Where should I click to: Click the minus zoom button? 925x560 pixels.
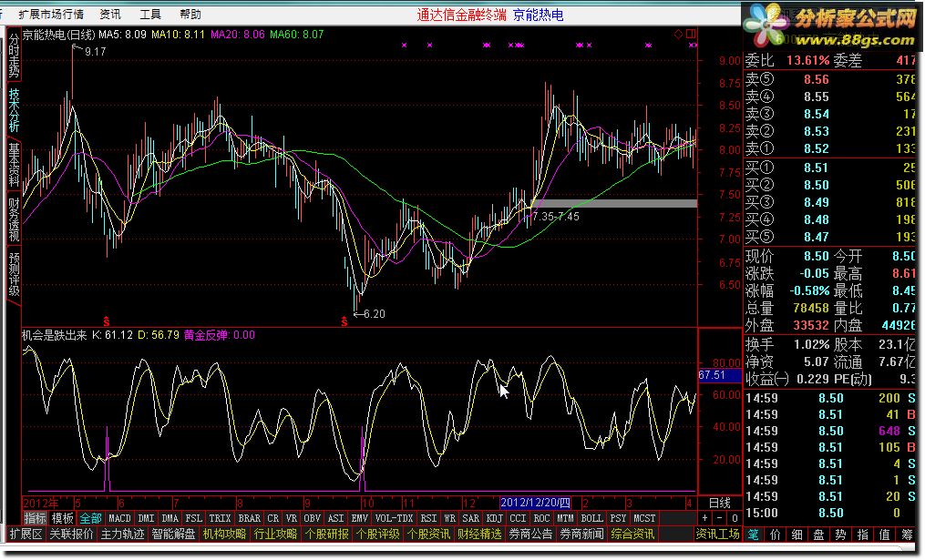tap(720, 518)
